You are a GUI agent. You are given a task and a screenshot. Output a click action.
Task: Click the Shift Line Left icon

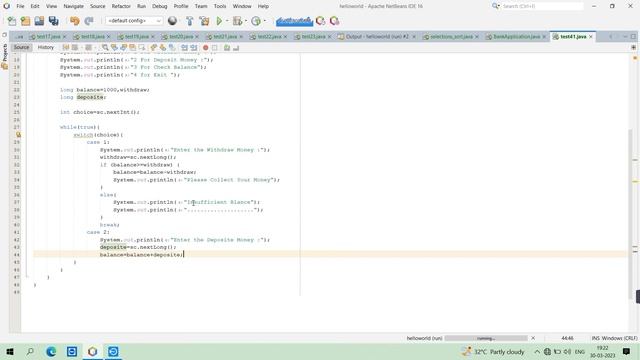click(184, 48)
